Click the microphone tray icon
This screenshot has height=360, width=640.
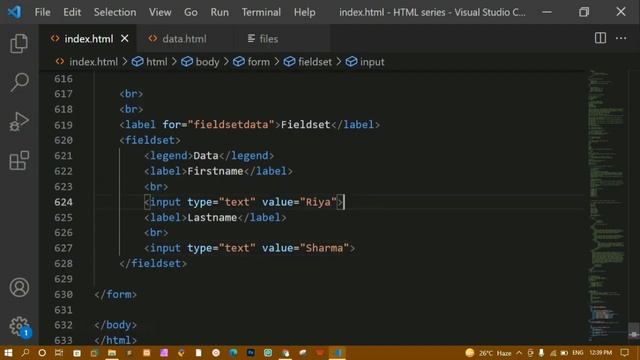541,353
